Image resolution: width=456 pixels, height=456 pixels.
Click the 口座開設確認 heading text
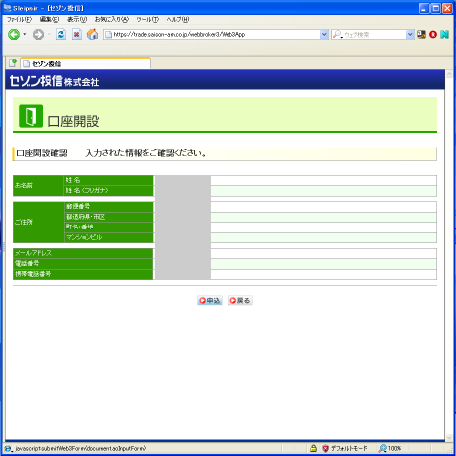pos(42,153)
